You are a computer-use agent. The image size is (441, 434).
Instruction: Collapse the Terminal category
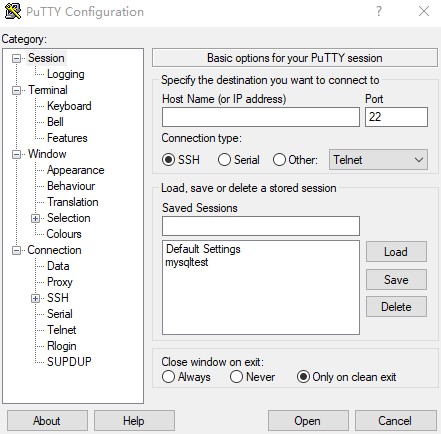pos(16,90)
